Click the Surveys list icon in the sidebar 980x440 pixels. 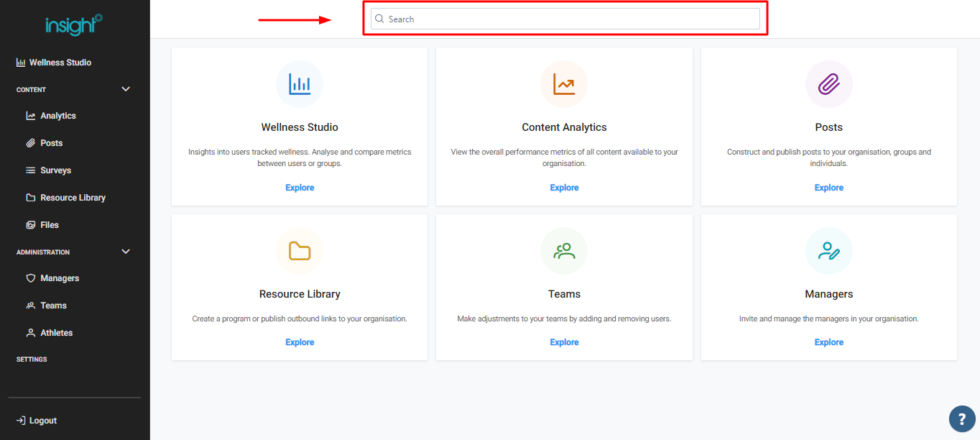[x=31, y=170]
